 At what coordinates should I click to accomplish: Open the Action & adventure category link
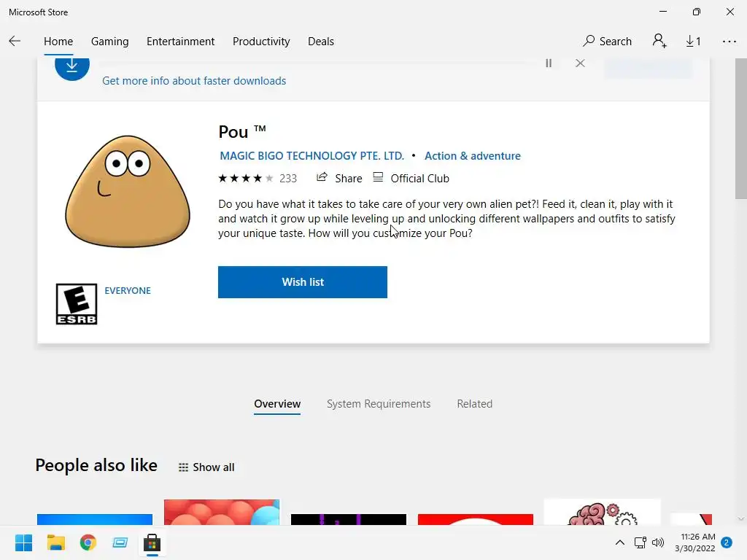tap(472, 156)
